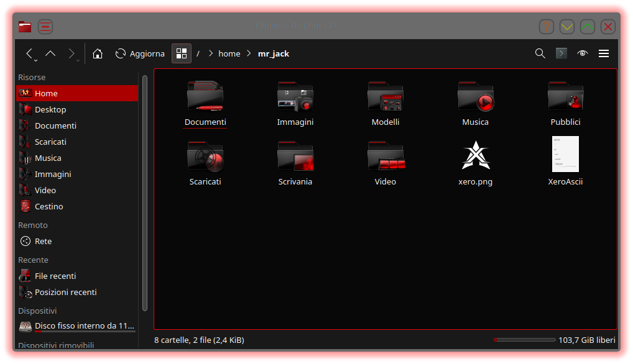
Task: Open the Modelli folder icon
Action: [385, 96]
